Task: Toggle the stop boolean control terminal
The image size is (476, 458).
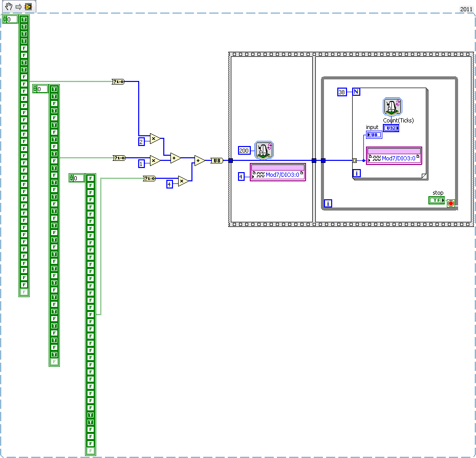Action: 437,200
